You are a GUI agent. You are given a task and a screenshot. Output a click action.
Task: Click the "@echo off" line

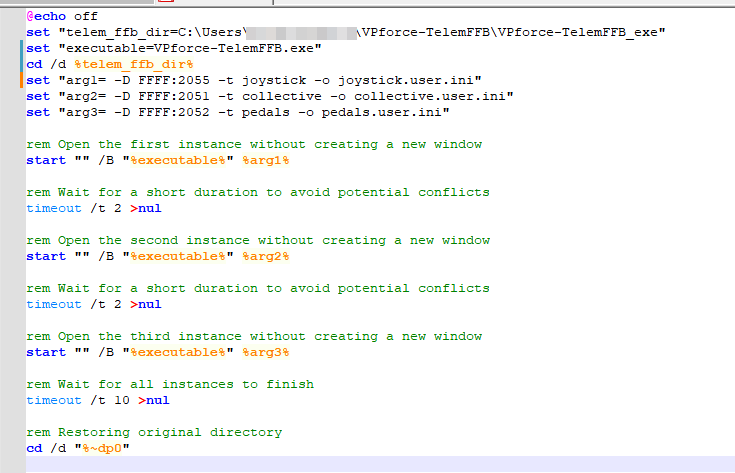pyautogui.click(x=62, y=16)
